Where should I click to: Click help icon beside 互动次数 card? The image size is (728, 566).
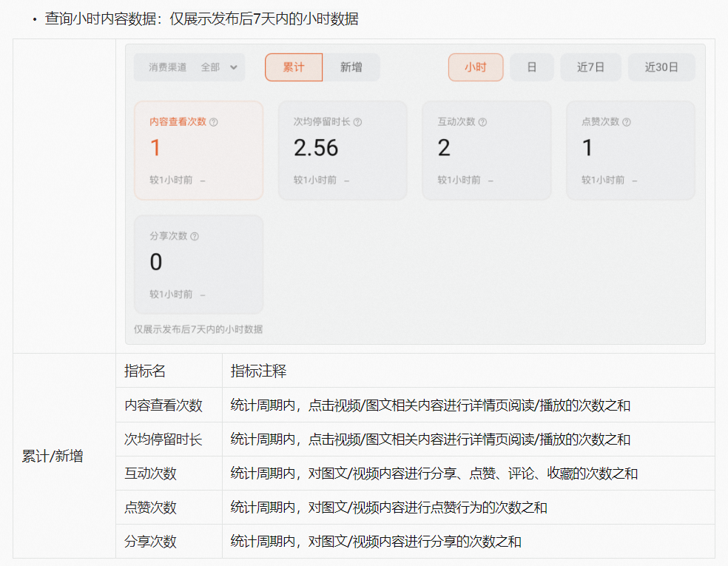(x=482, y=122)
